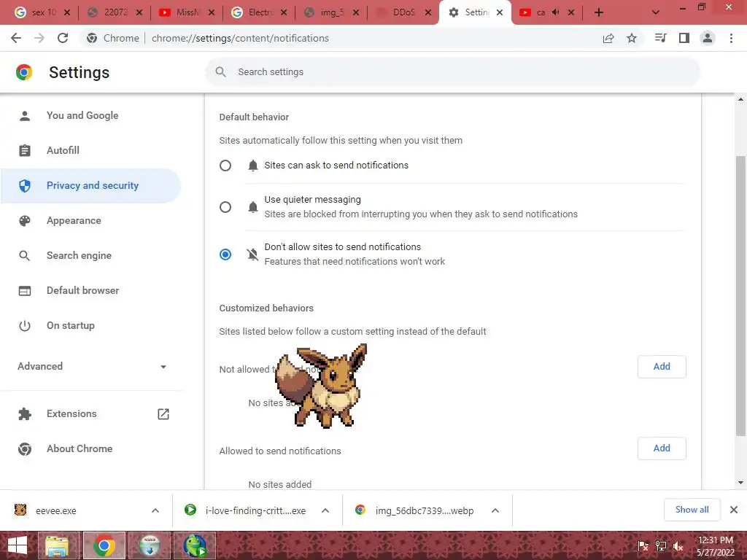Select 'Use quieter messaging' option
This screenshot has height=560, width=747.
pyautogui.click(x=225, y=207)
